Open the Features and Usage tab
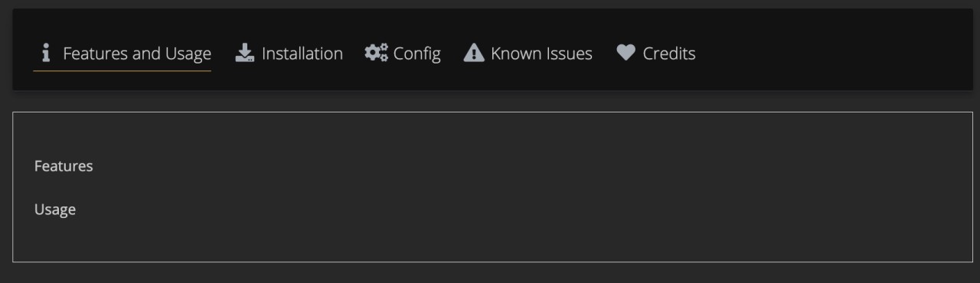Screen dimensions: 980x283 tap(122, 54)
